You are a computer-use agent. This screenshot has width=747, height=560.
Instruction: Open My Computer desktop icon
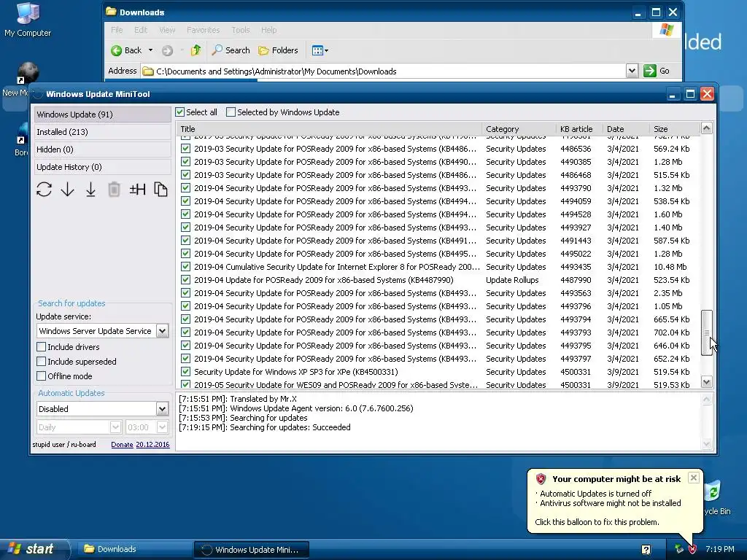[x=28, y=20]
